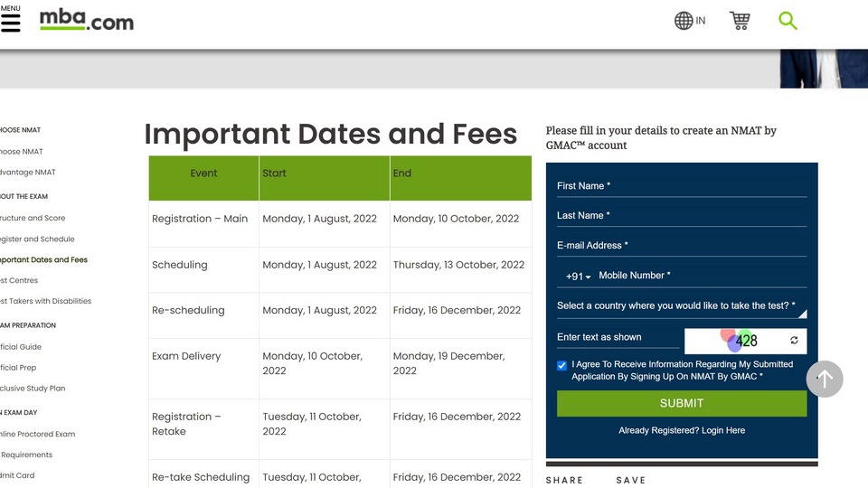Click the SHARE label
Screen dimensions: 868x488
[x=564, y=480]
